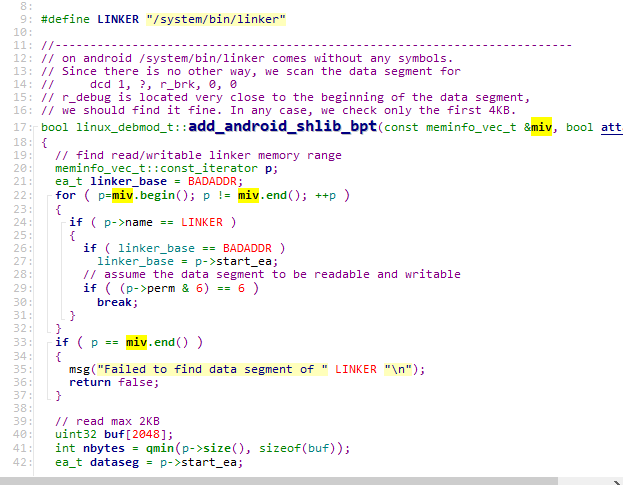Click 'meminfo_vec_t::const_iterator' on line 20
Screen dimensions: 623x485
pos(156,168)
